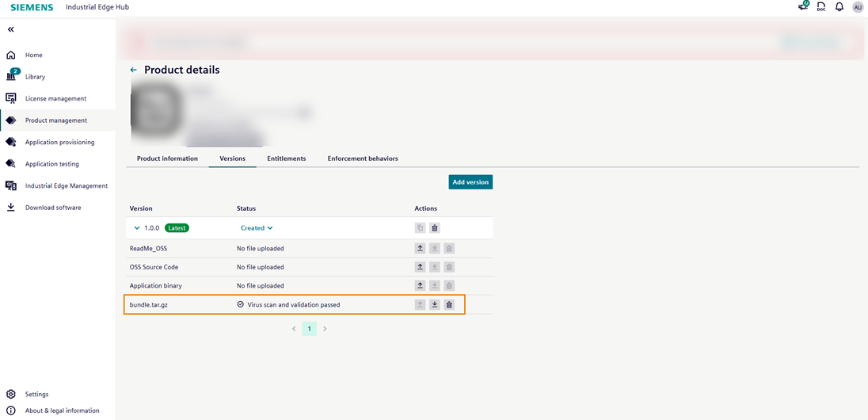Click the SIEMENS logo
The height and width of the screenshot is (420, 868).
[x=32, y=7]
